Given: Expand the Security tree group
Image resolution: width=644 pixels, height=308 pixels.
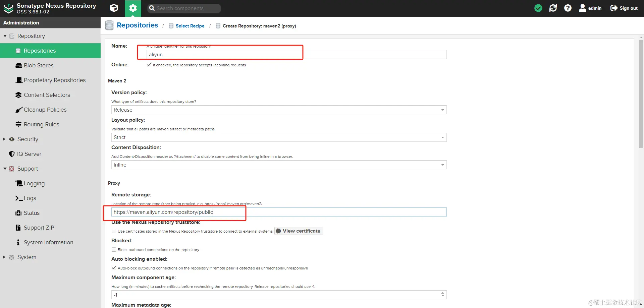Looking at the screenshot, I should (4, 139).
